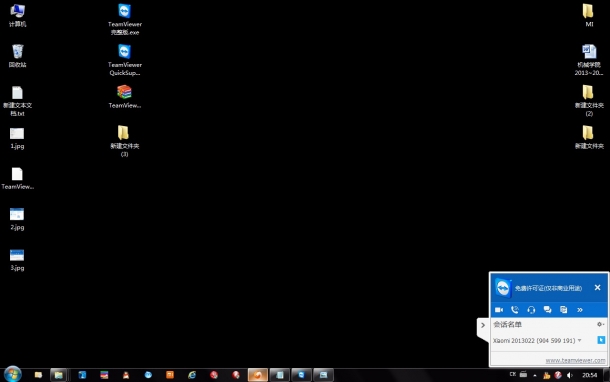
Task: Click the CH input language indicator
Action: (x=513, y=374)
